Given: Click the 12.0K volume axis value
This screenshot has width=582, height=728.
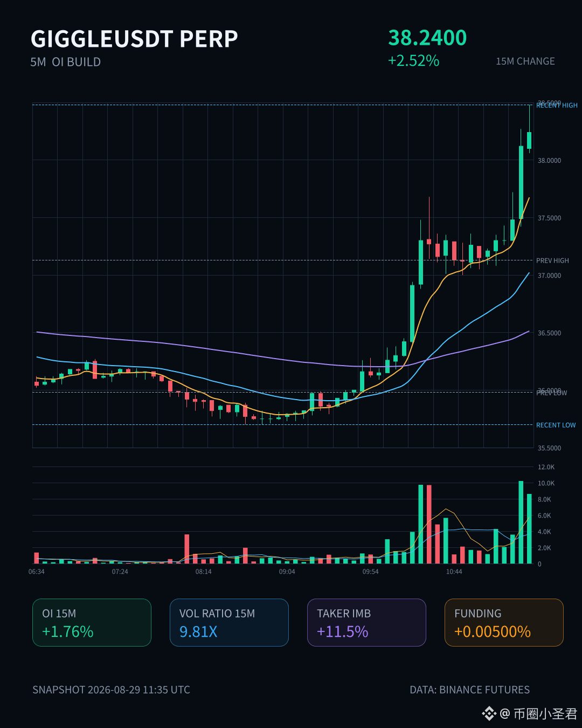Looking at the screenshot, I should [x=546, y=467].
